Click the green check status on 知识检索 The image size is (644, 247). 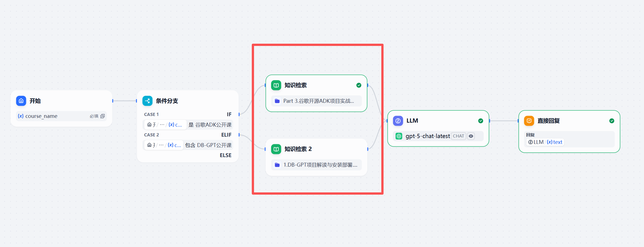tap(359, 85)
